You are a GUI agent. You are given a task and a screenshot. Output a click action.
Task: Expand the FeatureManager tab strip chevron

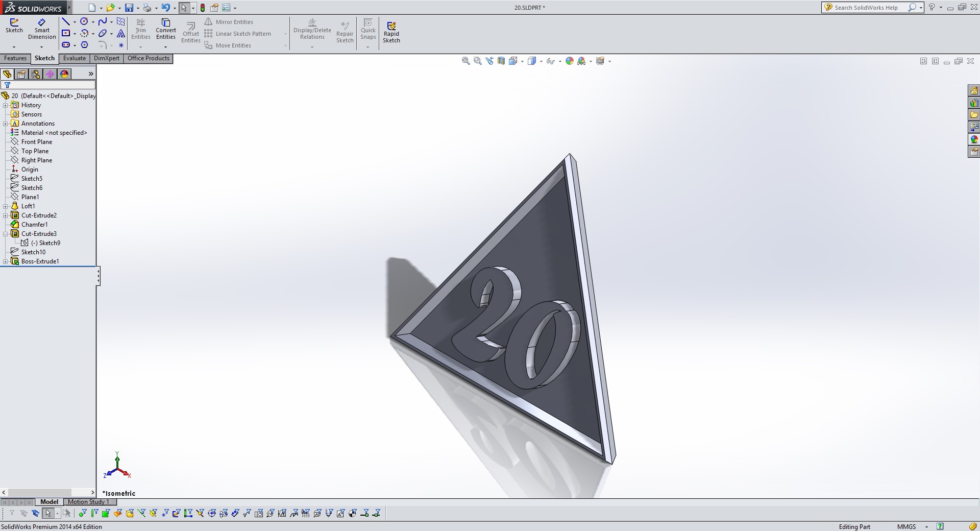[x=91, y=74]
